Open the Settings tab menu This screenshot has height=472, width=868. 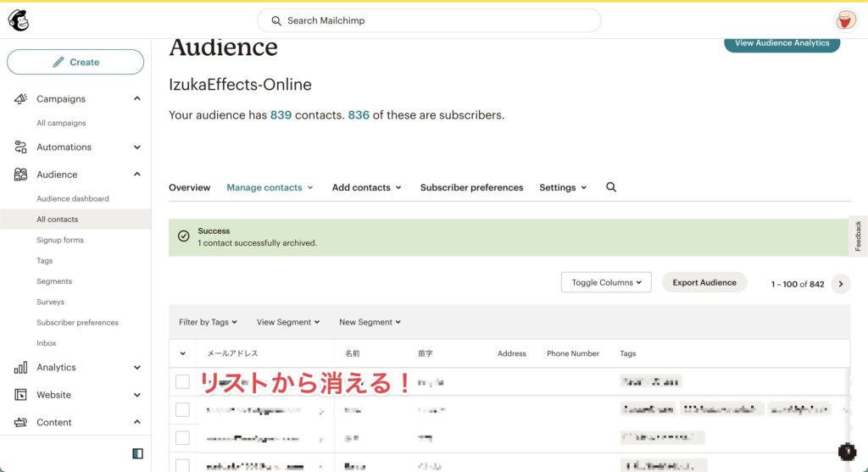pos(563,187)
